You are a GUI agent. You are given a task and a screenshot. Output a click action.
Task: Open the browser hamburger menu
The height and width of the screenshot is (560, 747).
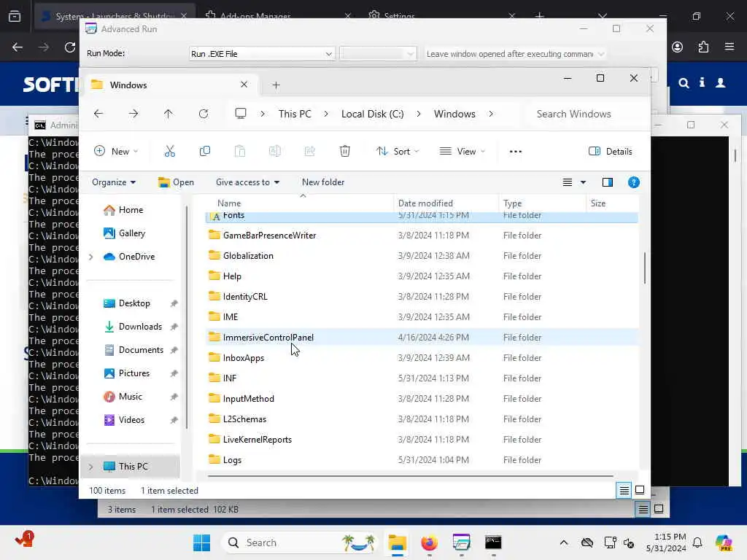point(729,47)
